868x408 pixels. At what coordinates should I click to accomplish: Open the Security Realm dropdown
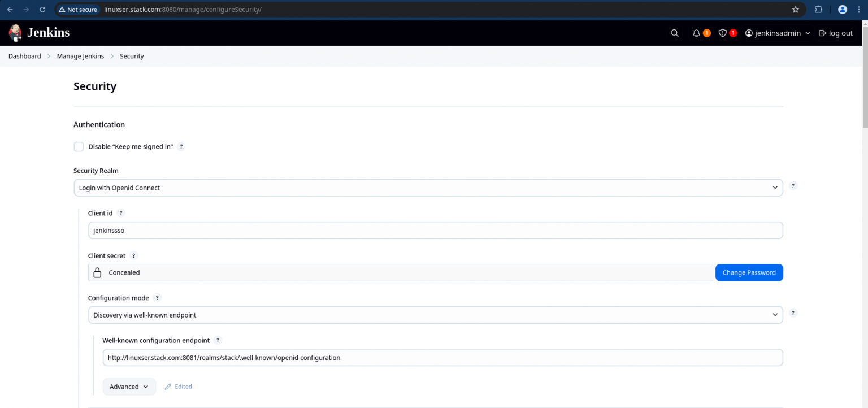coord(428,188)
